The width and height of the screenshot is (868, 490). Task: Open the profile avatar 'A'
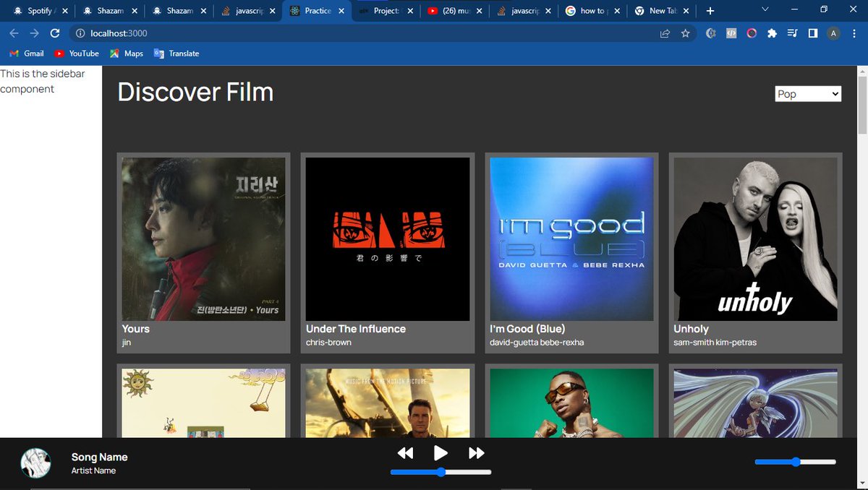(x=834, y=33)
